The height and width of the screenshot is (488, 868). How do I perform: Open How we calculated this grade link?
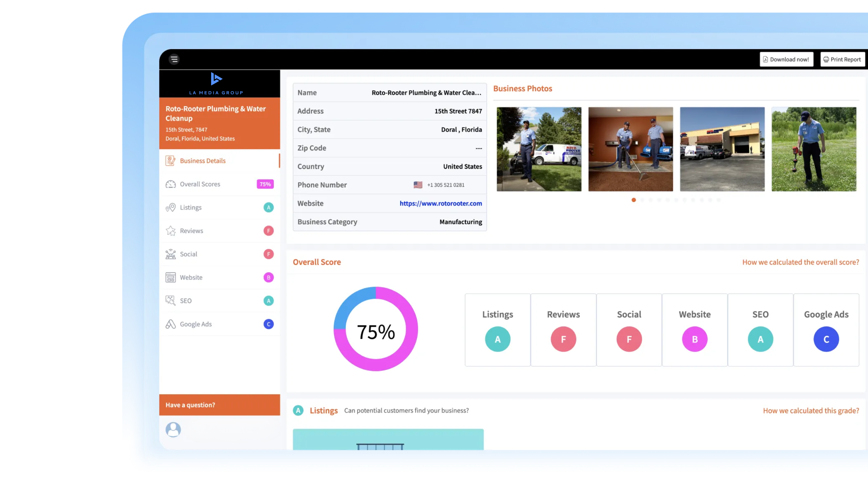click(x=811, y=411)
